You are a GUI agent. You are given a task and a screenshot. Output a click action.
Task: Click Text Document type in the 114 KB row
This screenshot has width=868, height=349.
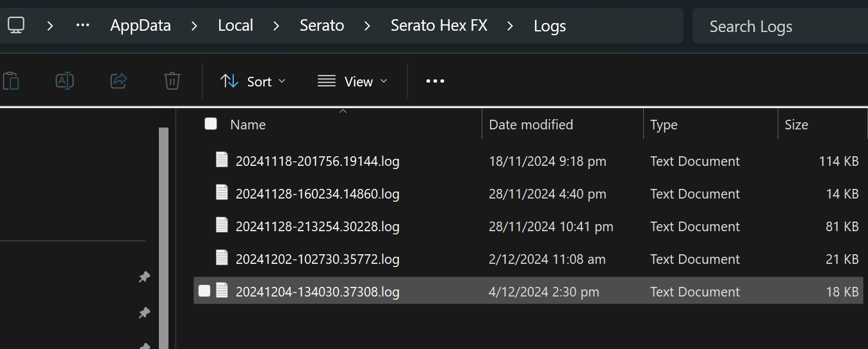pos(695,161)
